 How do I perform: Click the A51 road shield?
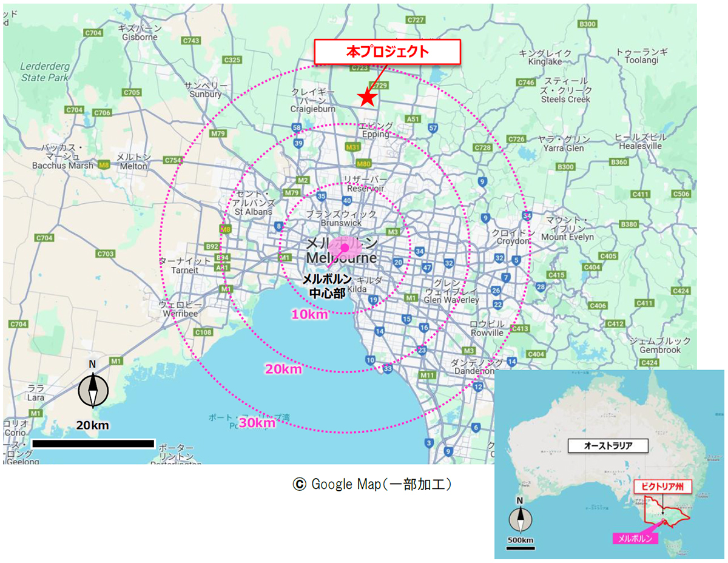[x=414, y=120]
